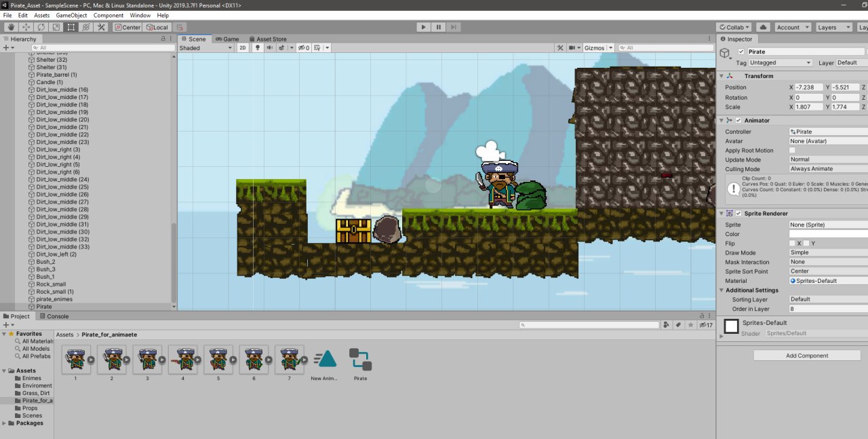Select pirate_enimes in Hierarchy

pyautogui.click(x=54, y=299)
